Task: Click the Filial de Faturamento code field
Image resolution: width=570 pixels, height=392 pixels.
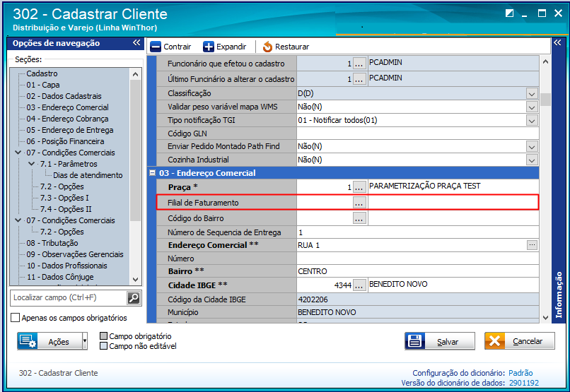Action: click(x=325, y=203)
